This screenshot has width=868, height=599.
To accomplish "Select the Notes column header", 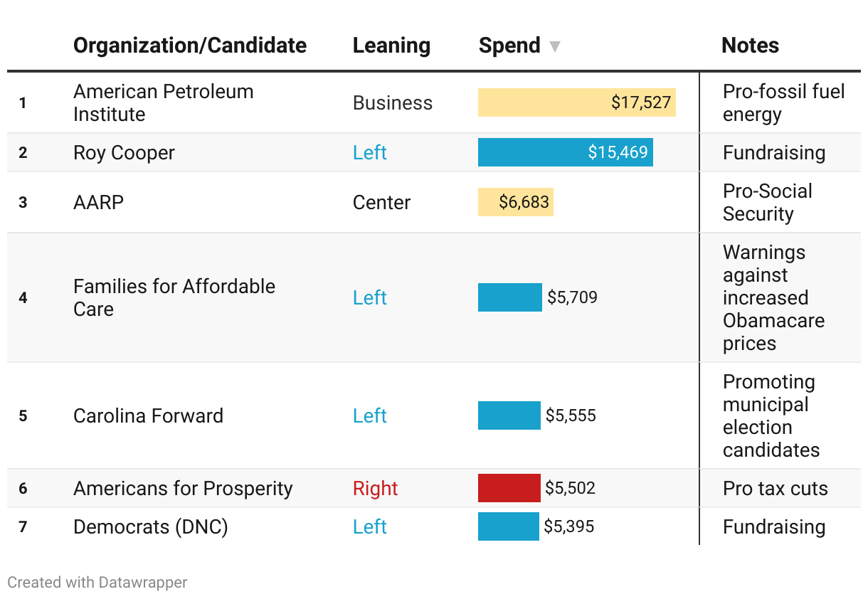I will click(750, 46).
